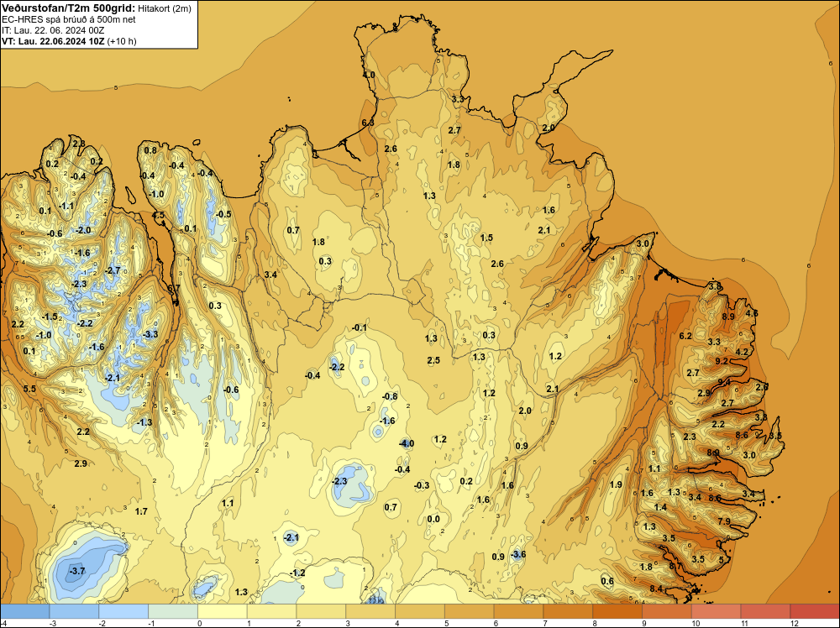This screenshot has height=628, width=840.
Task: Pick the light blue swatch between -2 and -1
Action: coord(123,611)
